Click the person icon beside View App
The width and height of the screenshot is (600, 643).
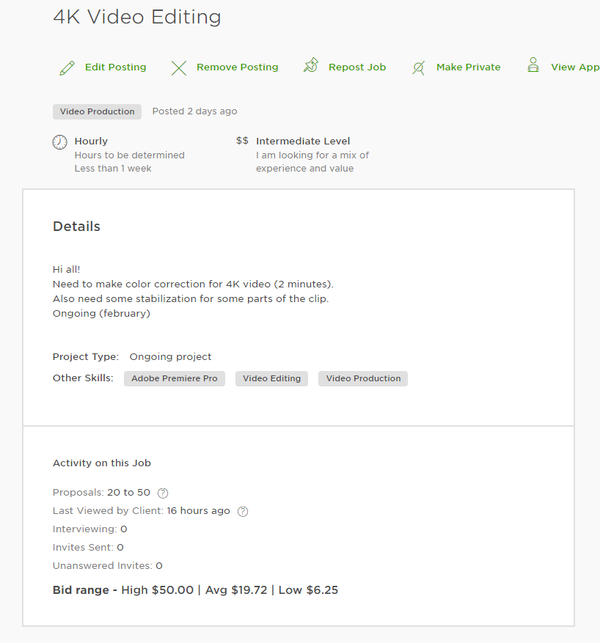[x=533, y=66]
